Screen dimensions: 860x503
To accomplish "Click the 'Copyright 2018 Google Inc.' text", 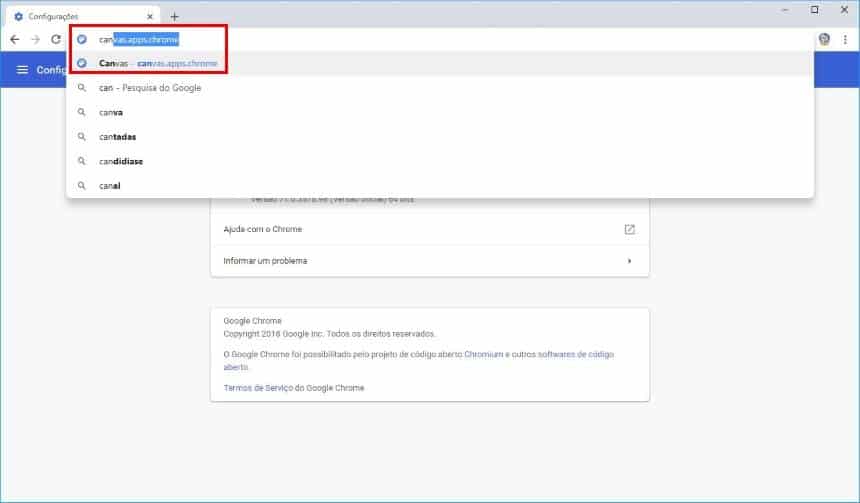I will click(x=274, y=334).
